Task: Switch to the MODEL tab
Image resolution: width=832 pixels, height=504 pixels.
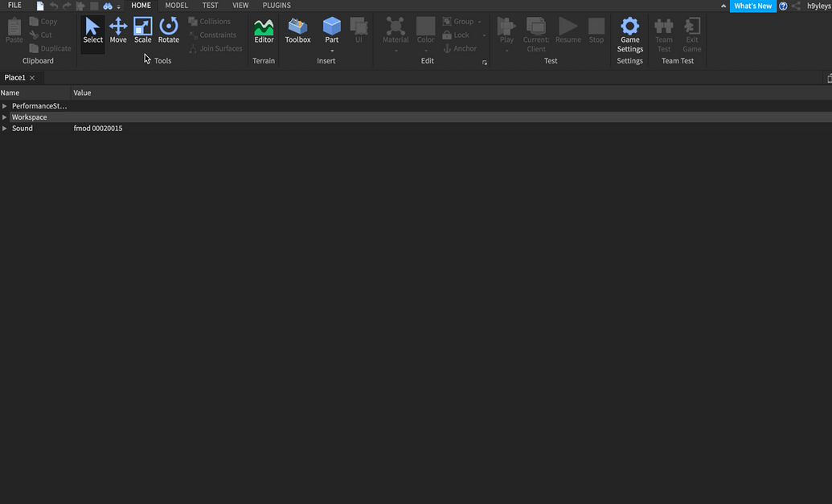Action: point(176,6)
